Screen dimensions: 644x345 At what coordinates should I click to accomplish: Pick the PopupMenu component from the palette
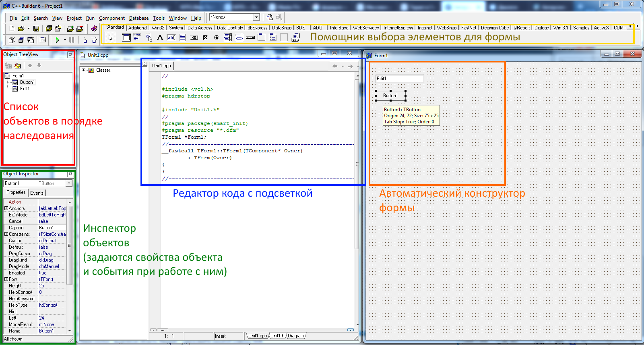coord(149,37)
